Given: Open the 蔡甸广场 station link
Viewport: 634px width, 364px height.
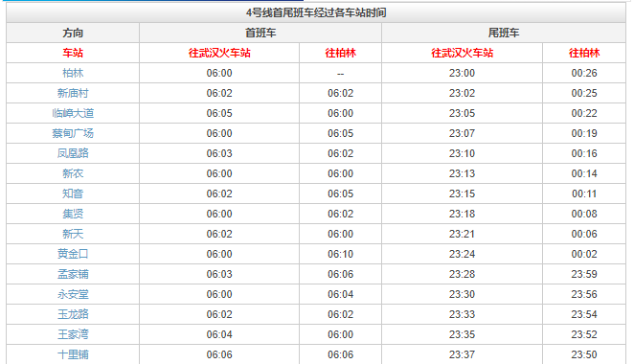Looking at the screenshot, I should 73,133.
